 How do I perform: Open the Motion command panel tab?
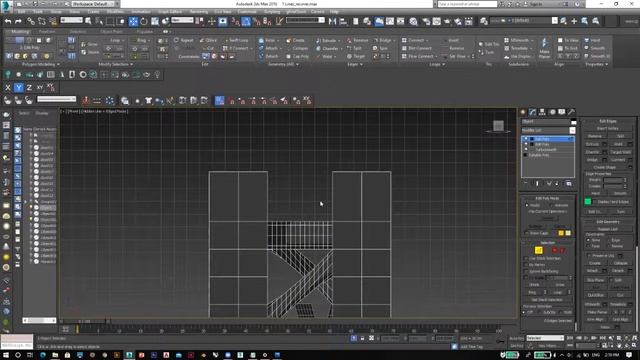click(552, 112)
